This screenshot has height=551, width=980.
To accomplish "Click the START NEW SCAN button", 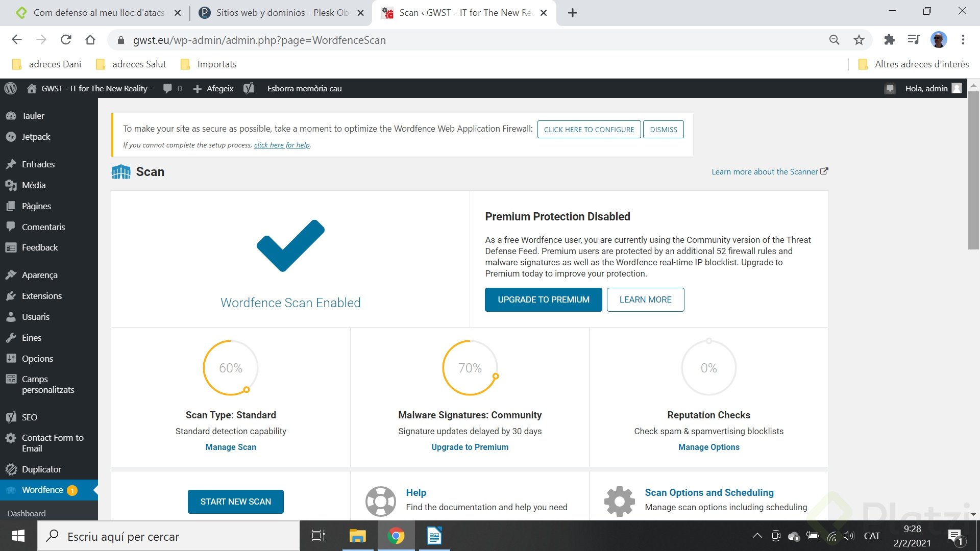I will tap(235, 502).
